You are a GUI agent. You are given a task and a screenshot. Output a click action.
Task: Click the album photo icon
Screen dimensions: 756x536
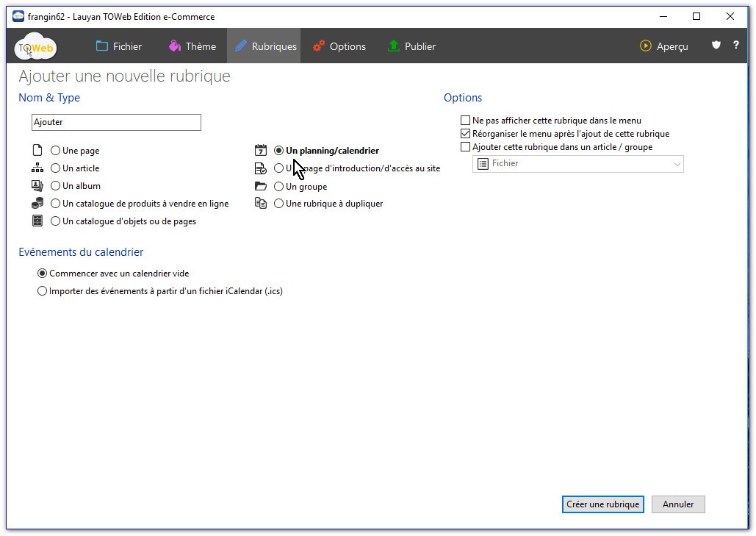click(x=37, y=186)
